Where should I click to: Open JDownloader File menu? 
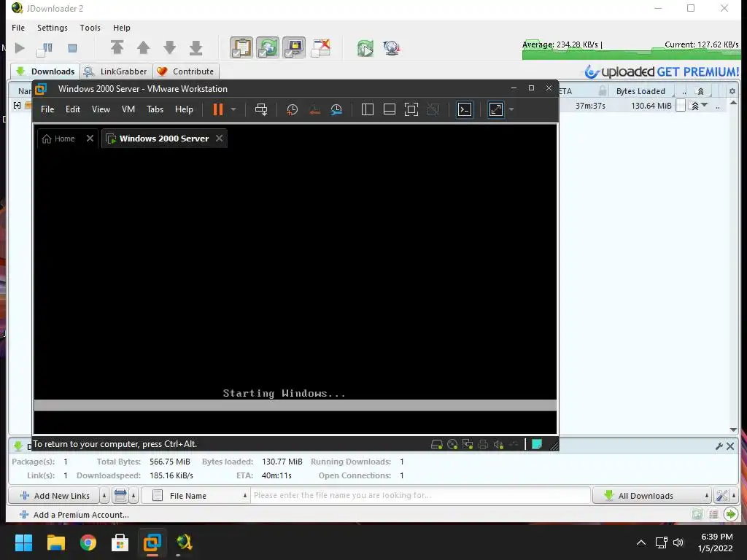point(18,28)
